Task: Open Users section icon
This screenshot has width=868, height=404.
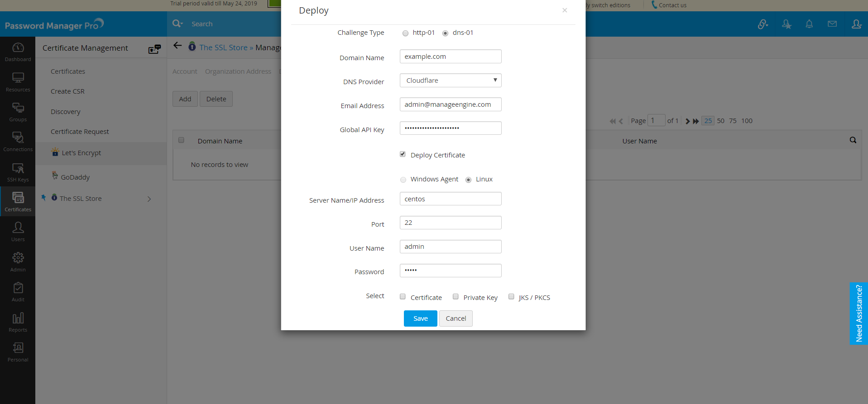Action: [18, 232]
